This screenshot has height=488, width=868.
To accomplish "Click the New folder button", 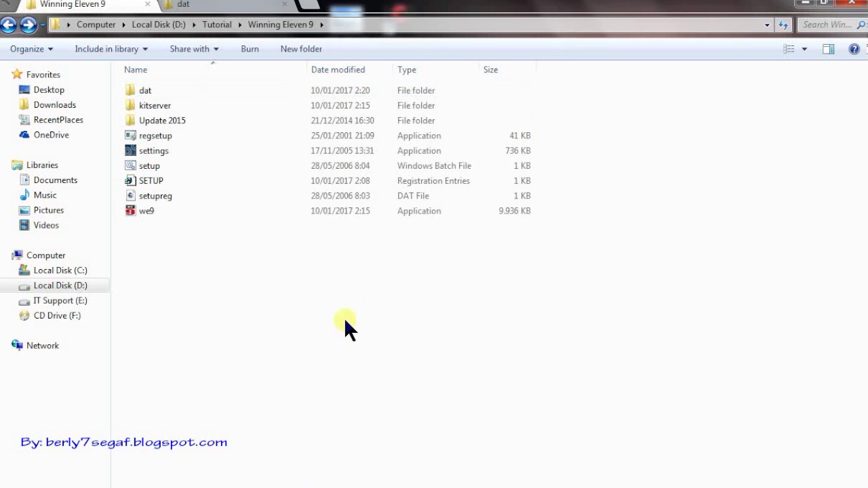I will point(301,49).
